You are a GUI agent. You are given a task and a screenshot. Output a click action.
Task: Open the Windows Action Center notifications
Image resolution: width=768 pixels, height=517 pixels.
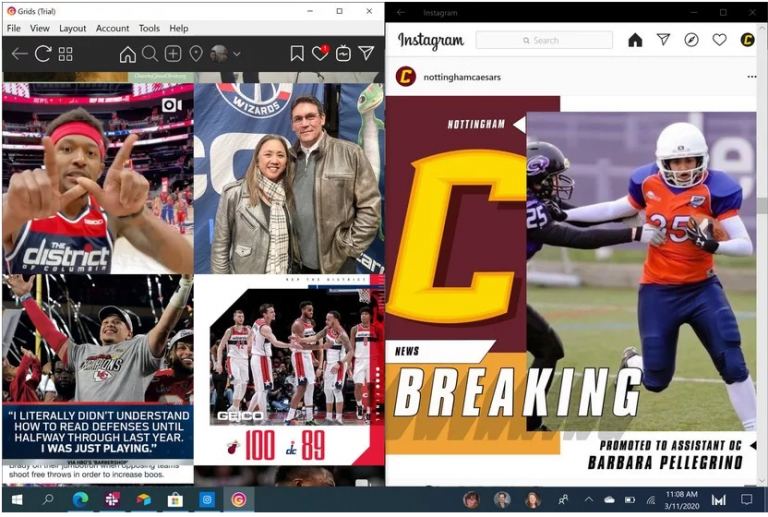[747, 500]
